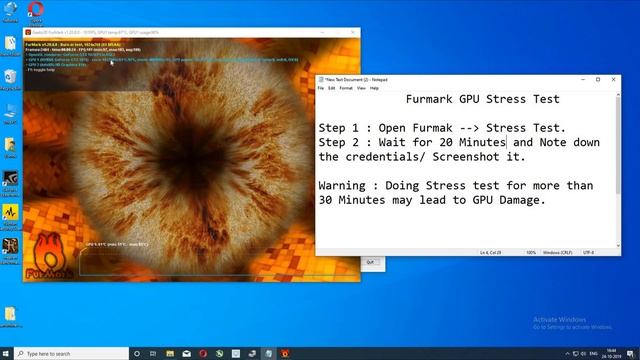
Task: Open Notepad File menu
Action: pyautogui.click(x=321, y=88)
